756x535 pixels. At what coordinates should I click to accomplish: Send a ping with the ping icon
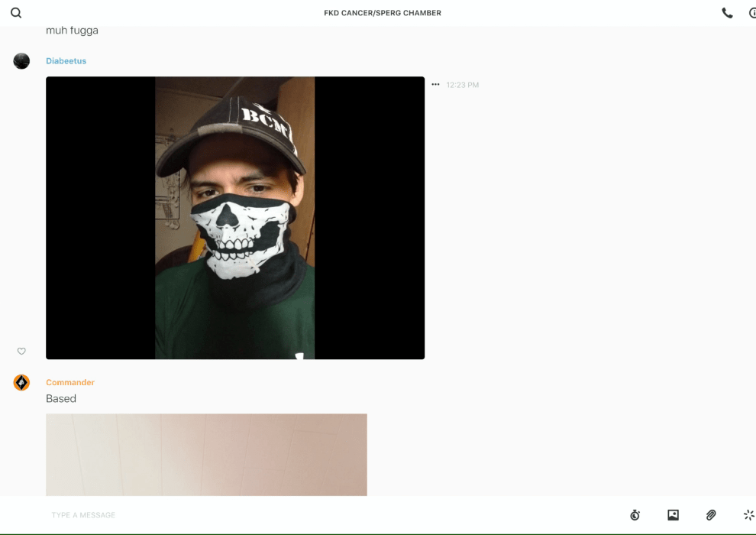click(748, 515)
